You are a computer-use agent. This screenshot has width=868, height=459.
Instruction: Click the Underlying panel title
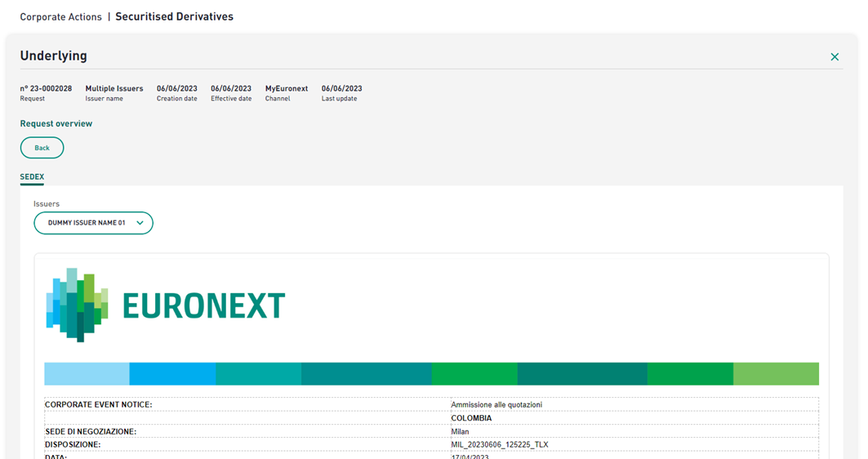click(x=54, y=56)
